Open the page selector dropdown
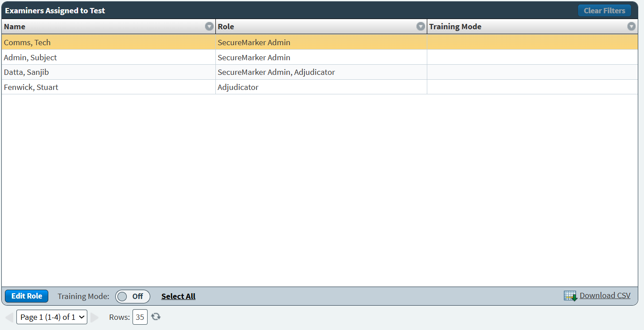 (52, 317)
